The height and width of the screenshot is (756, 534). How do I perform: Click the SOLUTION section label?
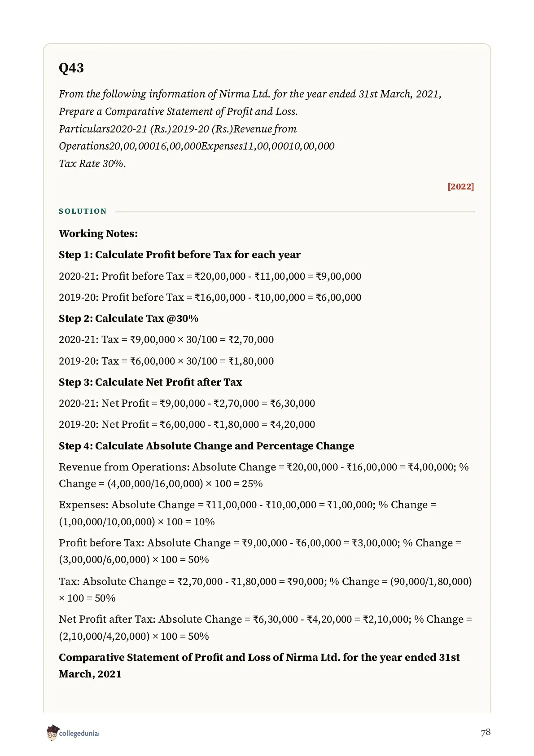click(83, 211)
